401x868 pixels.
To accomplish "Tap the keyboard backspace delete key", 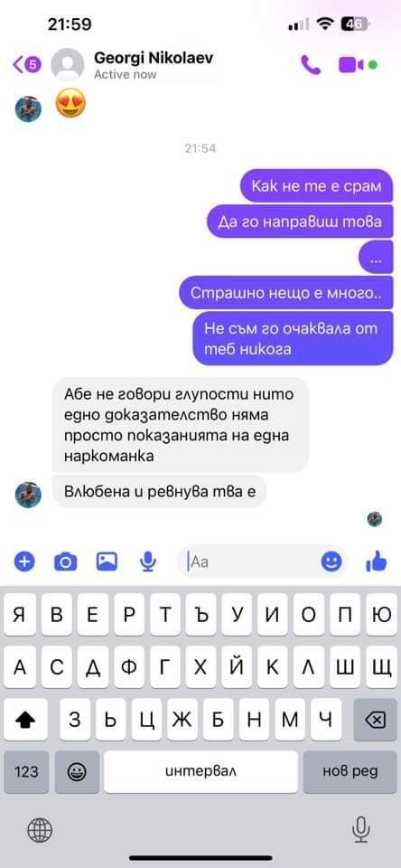I will (375, 719).
